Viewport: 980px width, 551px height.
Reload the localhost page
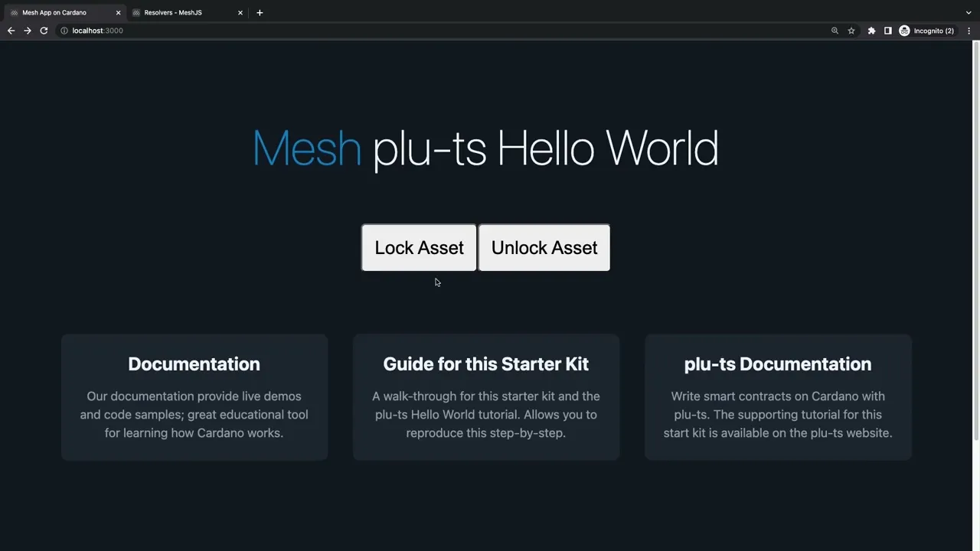[44, 31]
